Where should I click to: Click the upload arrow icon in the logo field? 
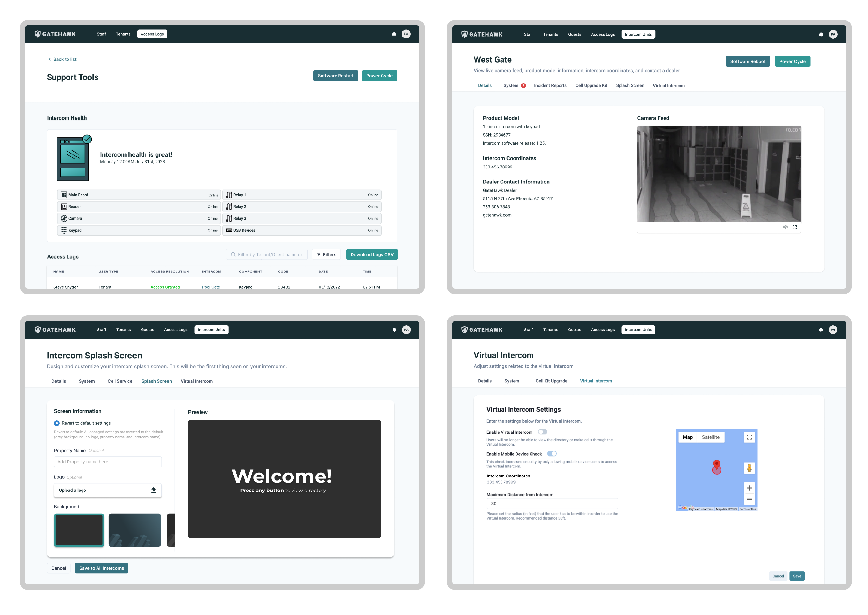point(154,490)
